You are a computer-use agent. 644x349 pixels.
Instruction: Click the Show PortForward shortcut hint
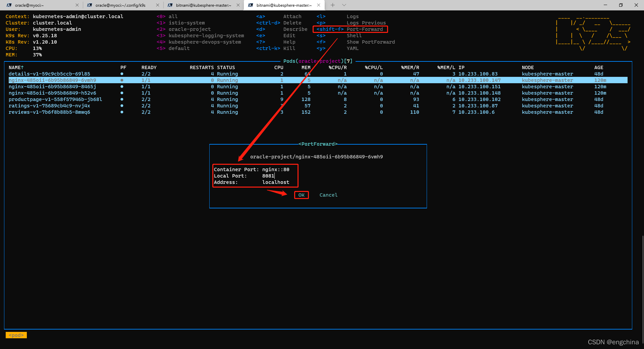click(356, 42)
